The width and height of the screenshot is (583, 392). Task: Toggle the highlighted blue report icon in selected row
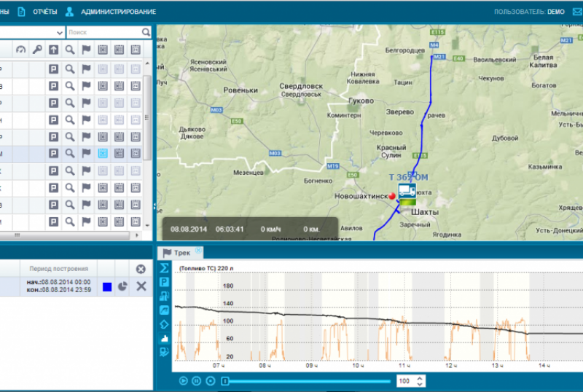click(103, 153)
